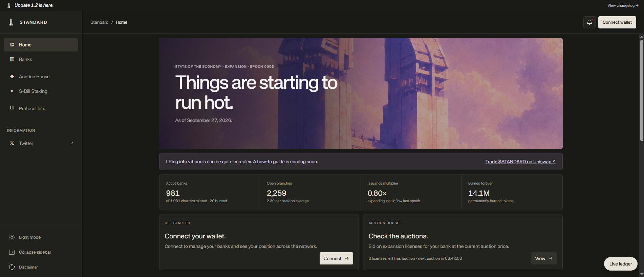Open the notifications bell
This screenshot has width=644, height=277.
[x=589, y=22]
